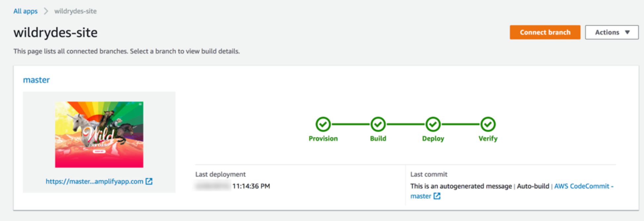644x221 pixels.
Task: Click the Last deployment heading
Action: (x=220, y=174)
